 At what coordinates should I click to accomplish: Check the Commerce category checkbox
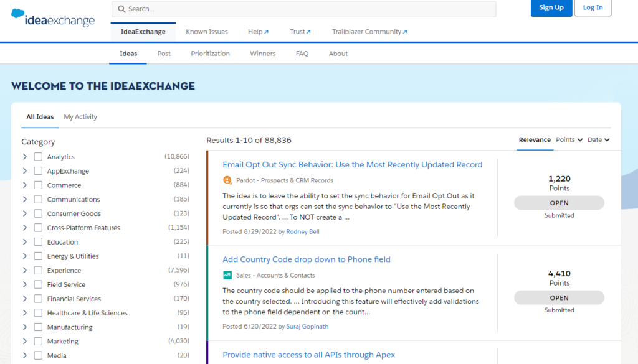pos(38,185)
